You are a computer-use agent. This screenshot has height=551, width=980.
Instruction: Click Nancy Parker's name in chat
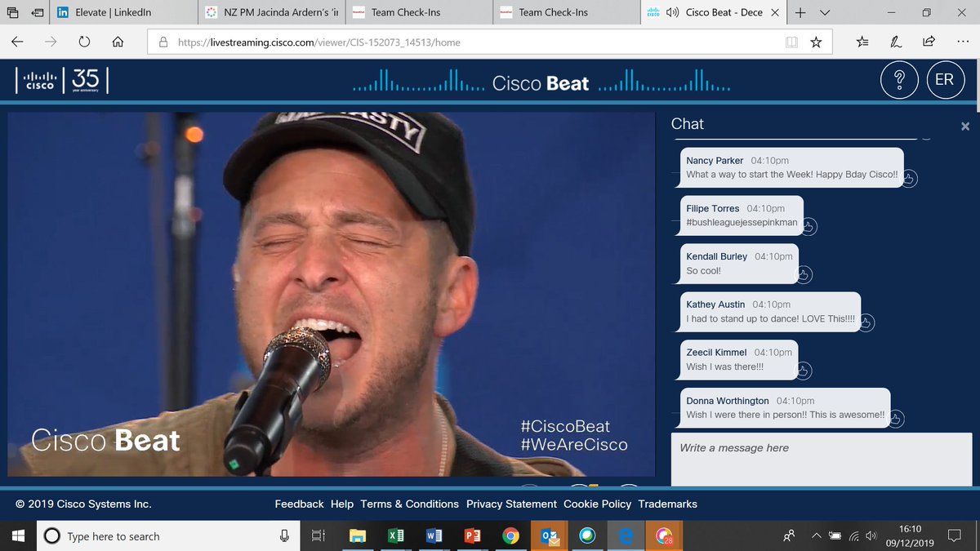(715, 161)
